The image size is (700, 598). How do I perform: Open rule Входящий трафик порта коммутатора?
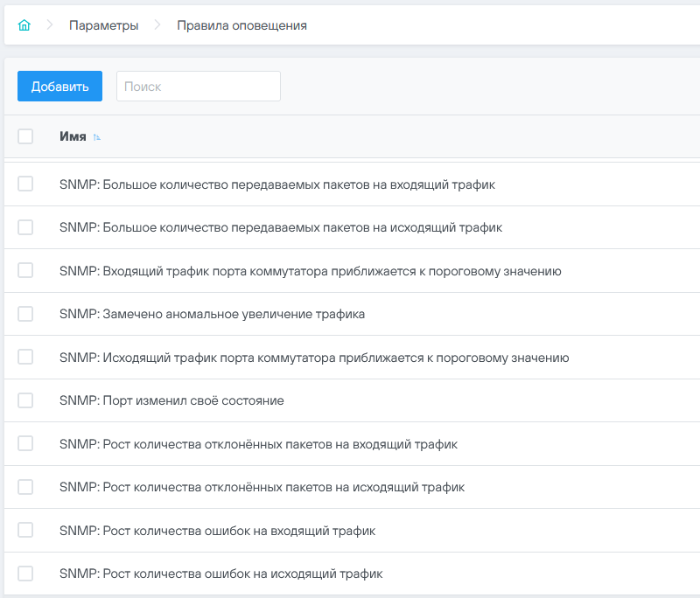point(310,271)
